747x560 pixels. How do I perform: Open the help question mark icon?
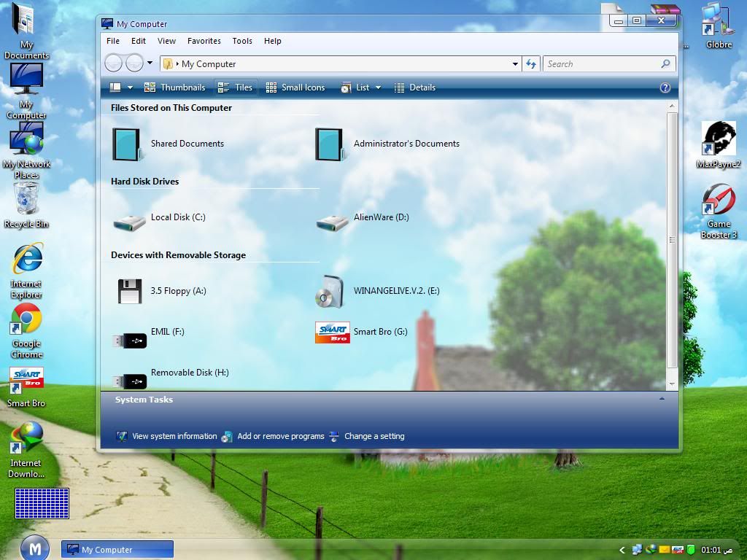pos(665,87)
